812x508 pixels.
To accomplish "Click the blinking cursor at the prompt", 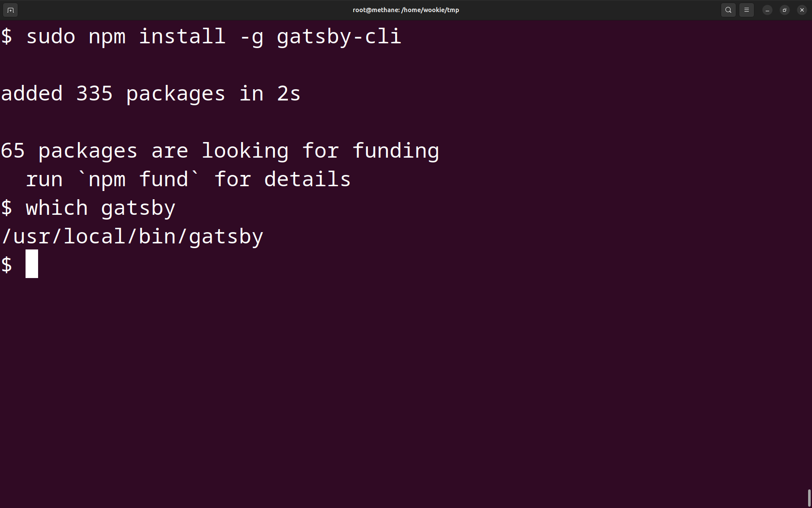I will coord(32,264).
